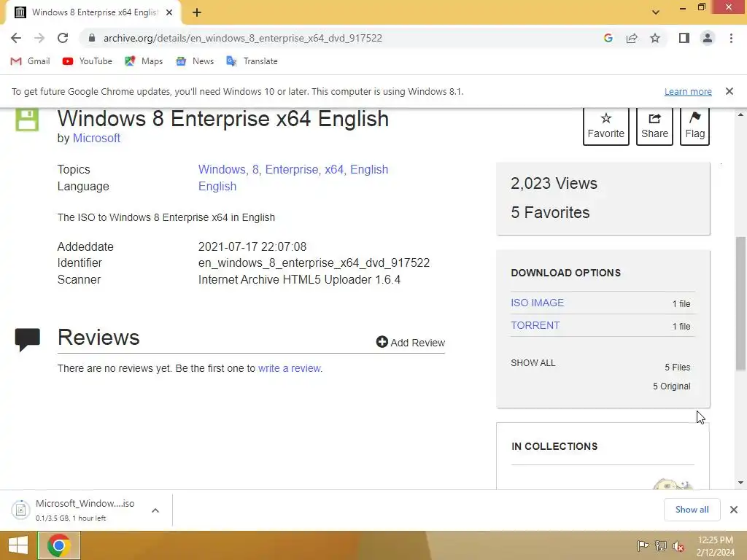
Task: Open the English topic link
Action: pos(369,169)
